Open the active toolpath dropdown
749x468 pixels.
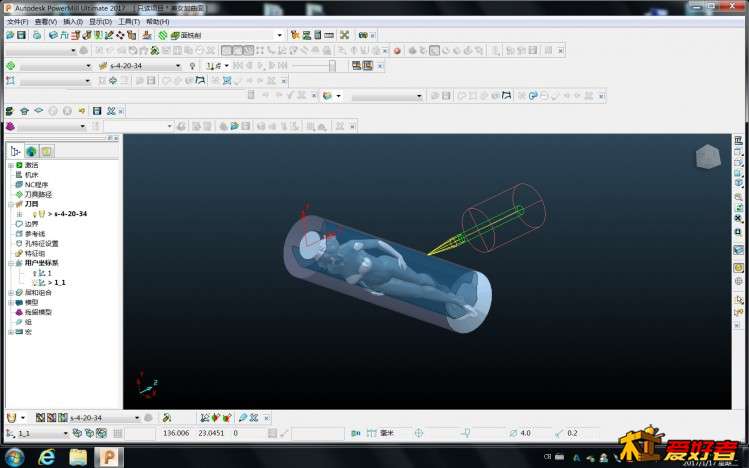point(88,65)
